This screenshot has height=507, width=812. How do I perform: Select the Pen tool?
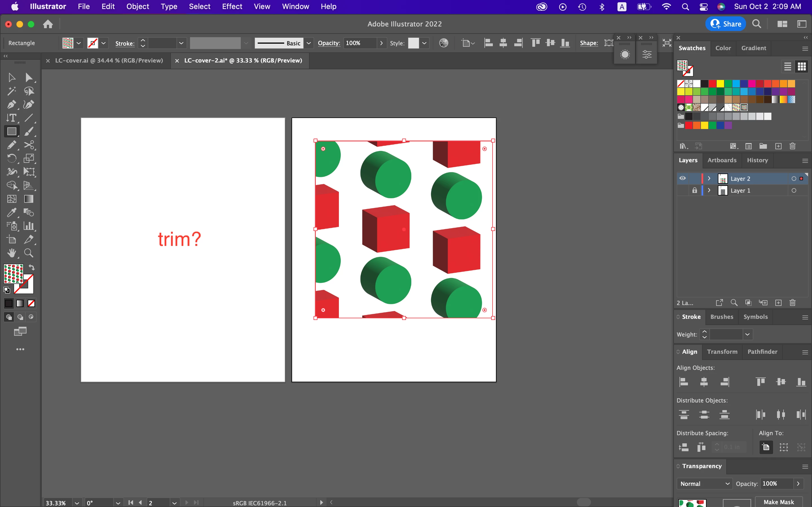click(11, 104)
